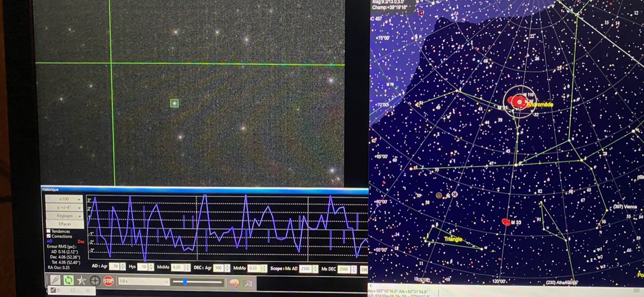Start looping exposures with the green arrows icon
The image size is (644, 297).
coord(68,280)
